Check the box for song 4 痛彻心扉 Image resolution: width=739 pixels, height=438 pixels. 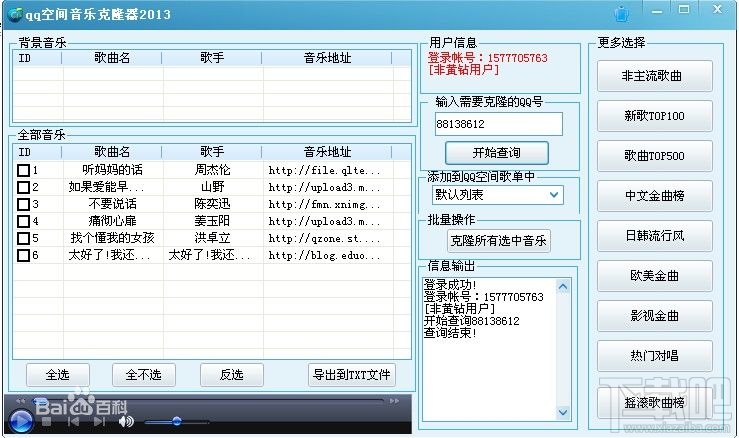pos(23,221)
